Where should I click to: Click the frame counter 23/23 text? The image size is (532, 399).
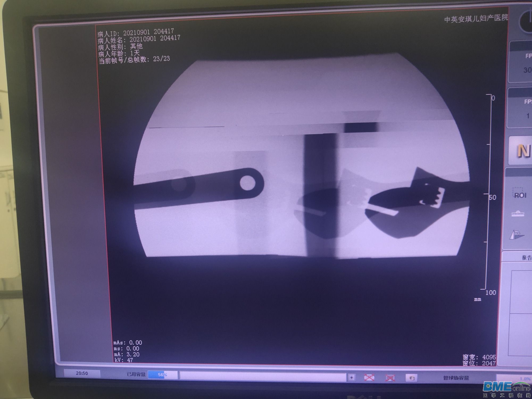[134, 60]
